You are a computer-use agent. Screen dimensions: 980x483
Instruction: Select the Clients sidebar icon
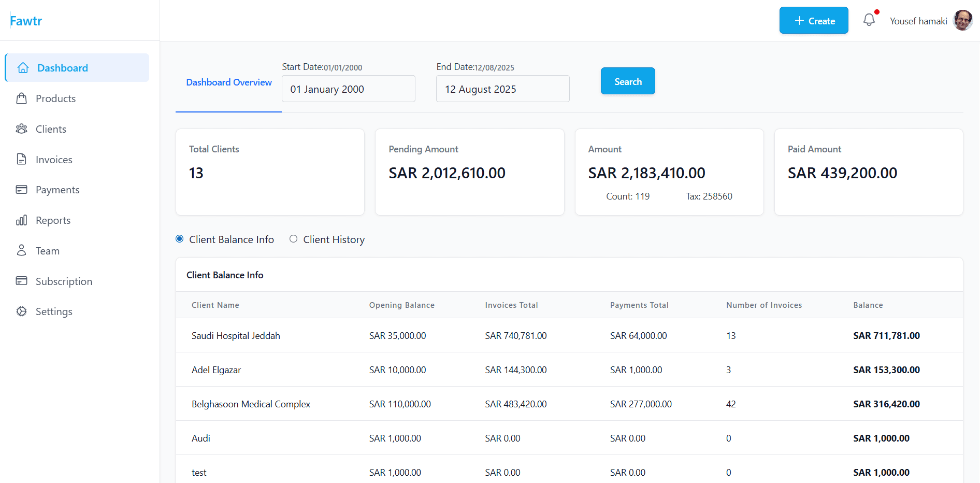click(x=22, y=129)
